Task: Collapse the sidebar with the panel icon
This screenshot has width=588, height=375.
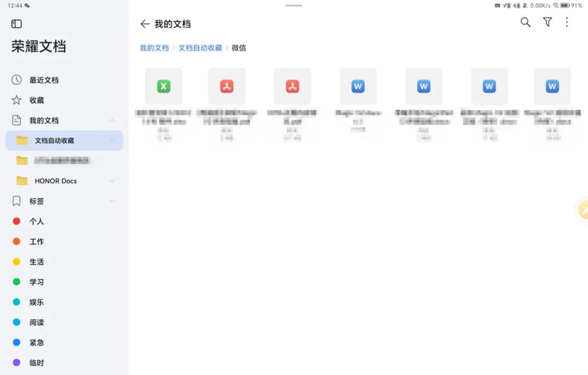Action: click(16, 23)
